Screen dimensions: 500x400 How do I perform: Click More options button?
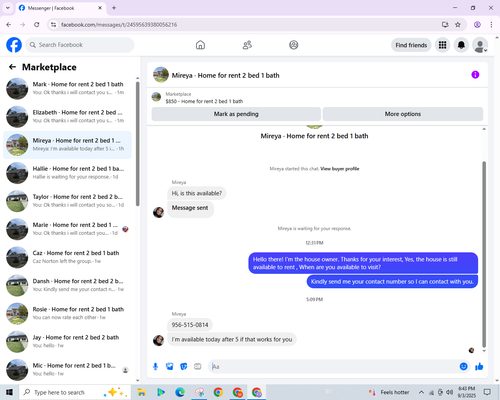tap(403, 114)
